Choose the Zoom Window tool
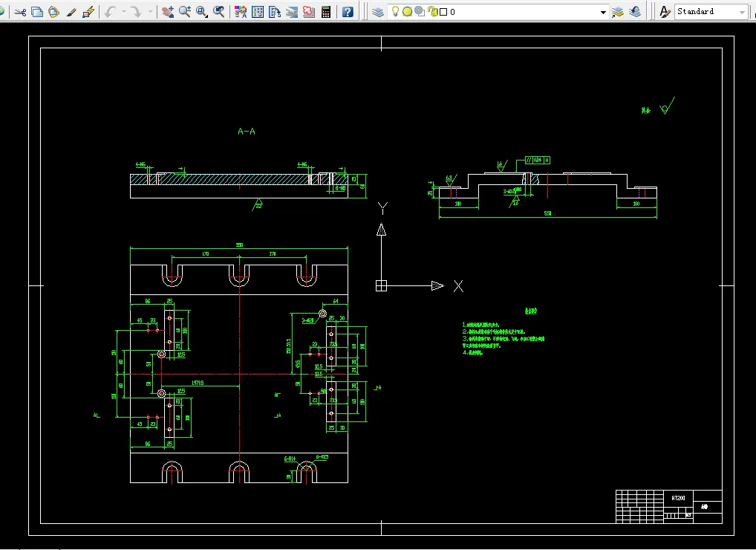The height and width of the screenshot is (550, 756). 202,12
